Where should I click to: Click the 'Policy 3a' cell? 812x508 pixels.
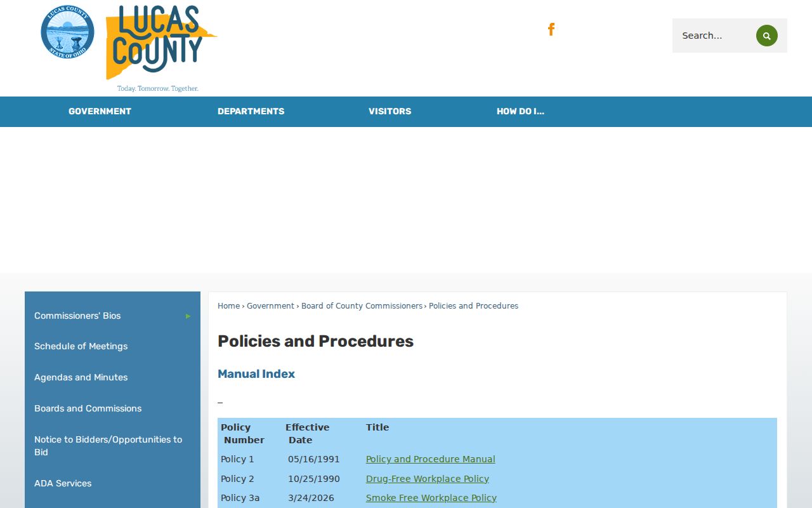click(240, 498)
